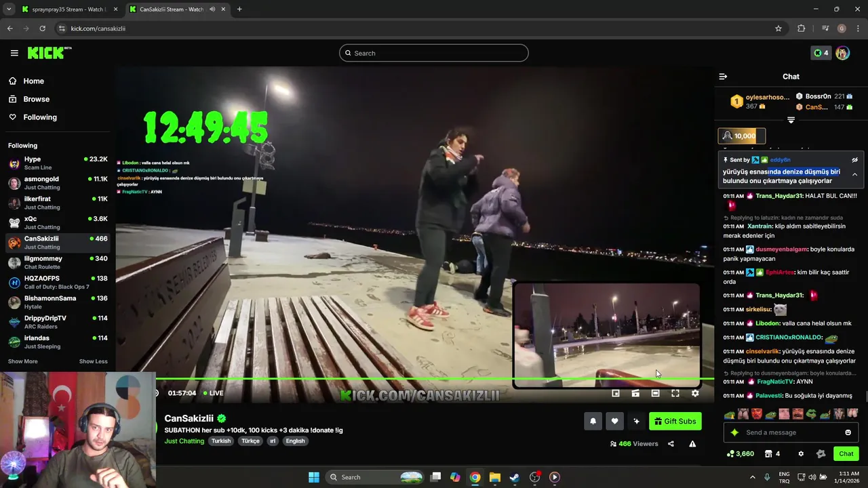Click the notification bell for CanSakizlii
This screenshot has height=488, width=868.
click(x=593, y=421)
